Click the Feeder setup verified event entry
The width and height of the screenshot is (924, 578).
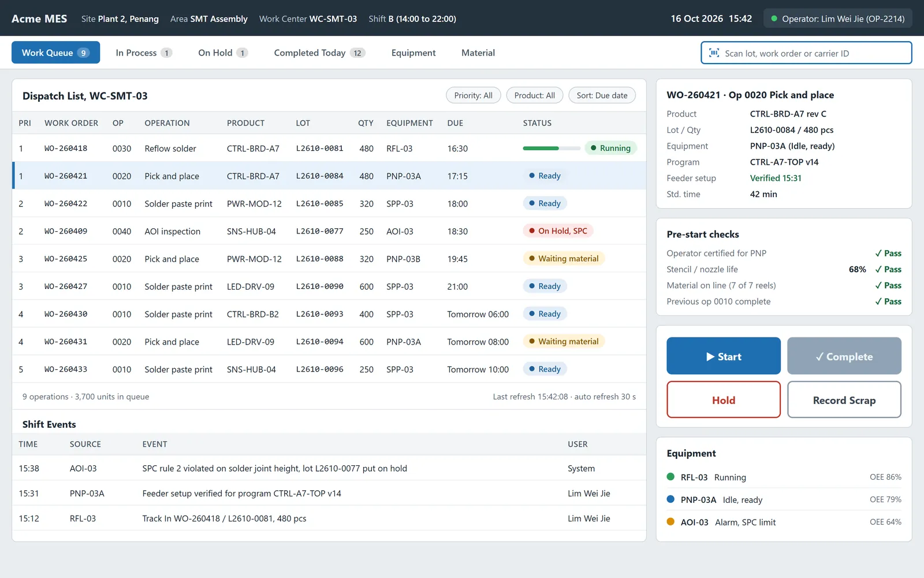click(329, 493)
